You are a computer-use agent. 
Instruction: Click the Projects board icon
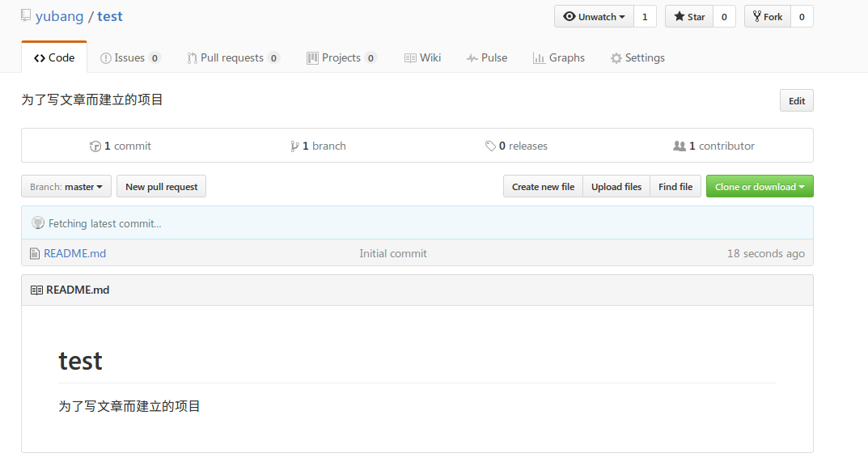(x=312, y=58)
